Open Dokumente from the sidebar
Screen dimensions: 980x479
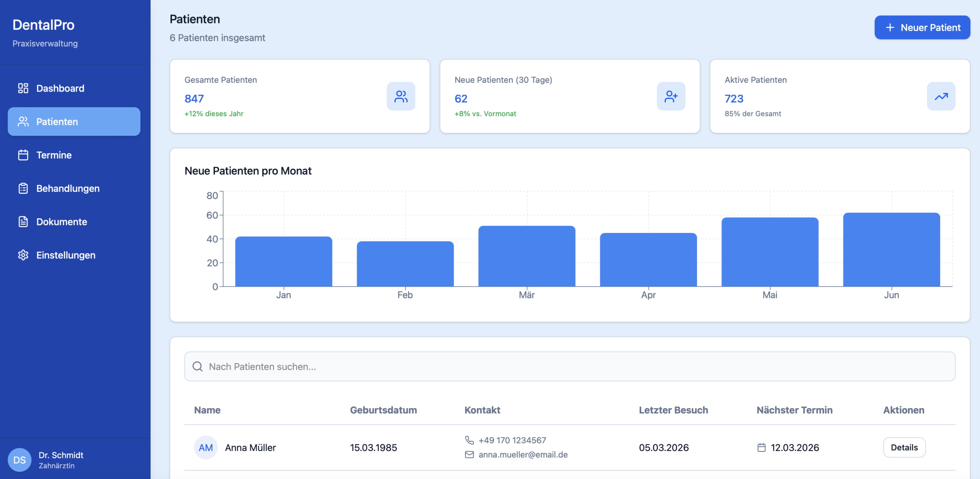pyautogui.click(x=62, y=222)
